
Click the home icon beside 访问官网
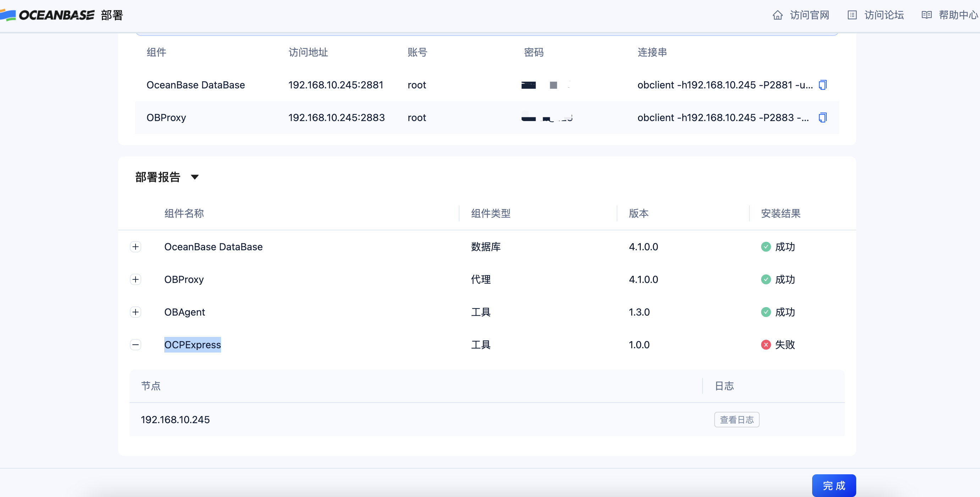pyautogui.click(x=778, y=15)
